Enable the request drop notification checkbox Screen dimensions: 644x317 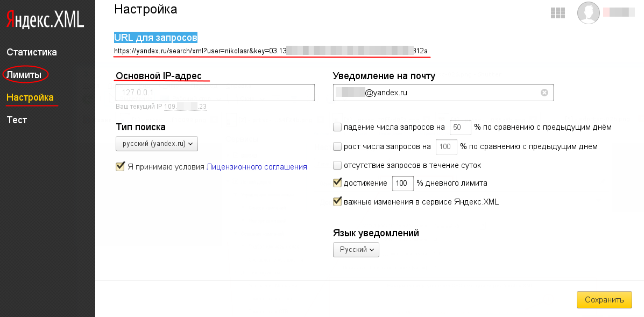337,128
